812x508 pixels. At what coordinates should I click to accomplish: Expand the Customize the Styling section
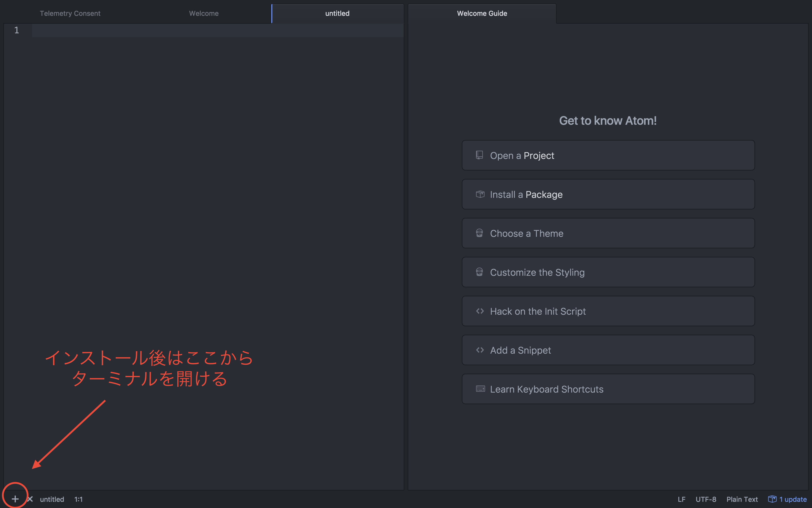coord(608,272)
